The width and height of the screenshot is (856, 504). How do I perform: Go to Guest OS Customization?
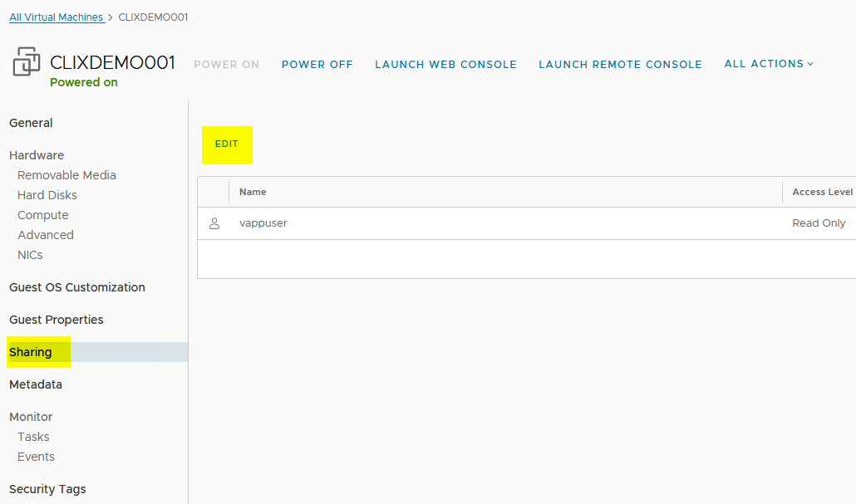pos(77,287)
